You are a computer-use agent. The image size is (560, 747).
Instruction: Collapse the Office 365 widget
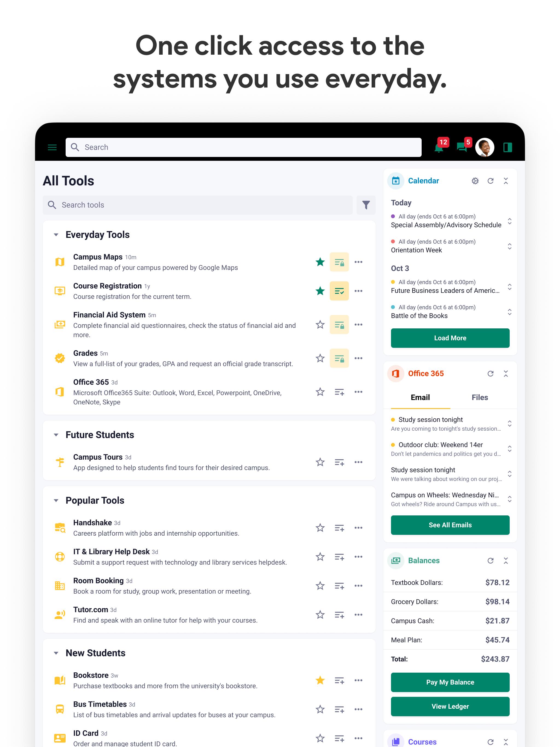506,373
